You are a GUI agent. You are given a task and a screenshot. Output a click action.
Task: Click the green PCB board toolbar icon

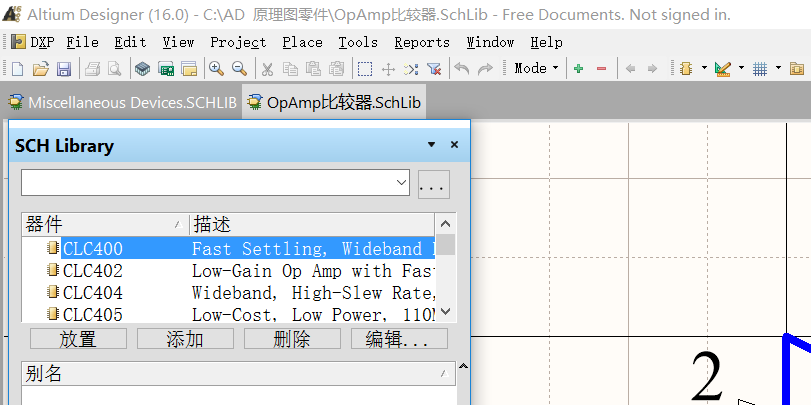[x=166, y=69]
